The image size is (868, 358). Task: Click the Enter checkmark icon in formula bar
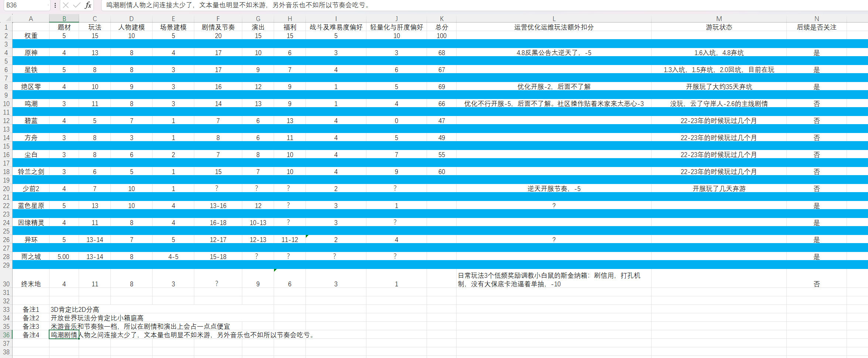[77, 5]
